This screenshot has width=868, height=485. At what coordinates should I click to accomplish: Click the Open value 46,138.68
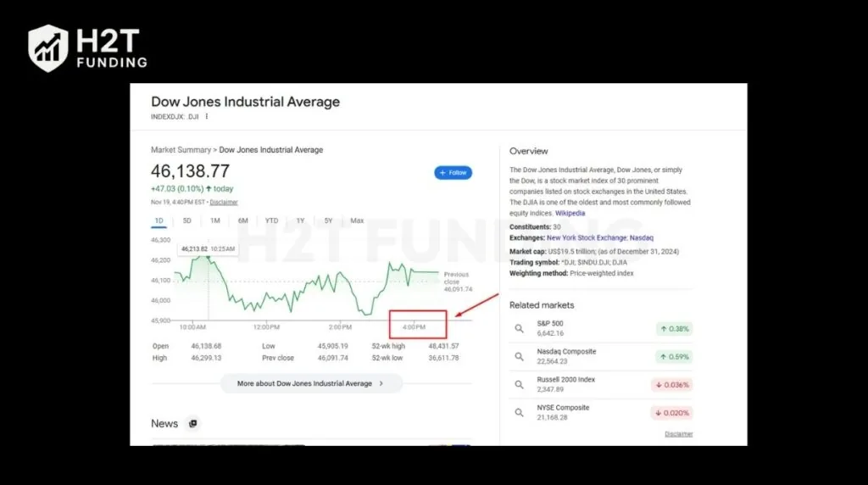click(x=206, y=346)
